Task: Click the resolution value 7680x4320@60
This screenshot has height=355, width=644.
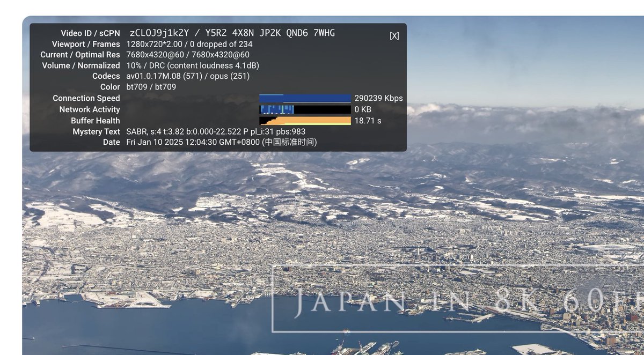Action: 188,55
